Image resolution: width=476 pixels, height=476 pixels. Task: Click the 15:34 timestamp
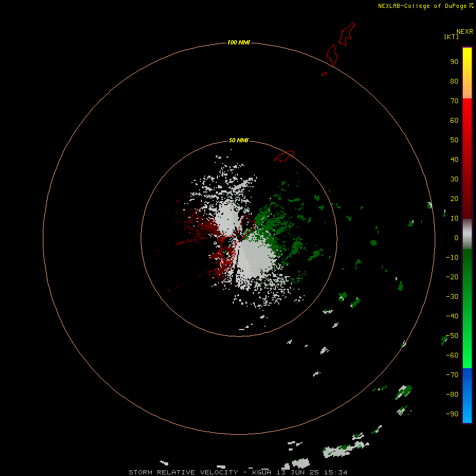[335, 472]
